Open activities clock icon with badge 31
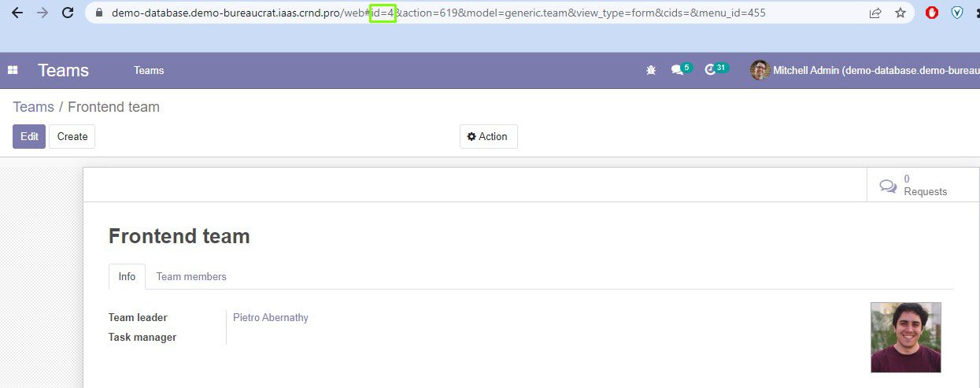980x388 pixels. [x=716, y=69]
